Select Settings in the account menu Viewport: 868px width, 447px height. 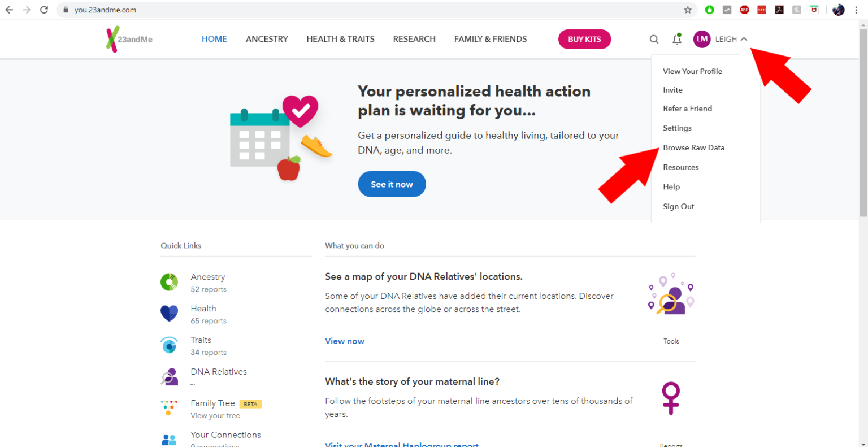coord(677,128)
